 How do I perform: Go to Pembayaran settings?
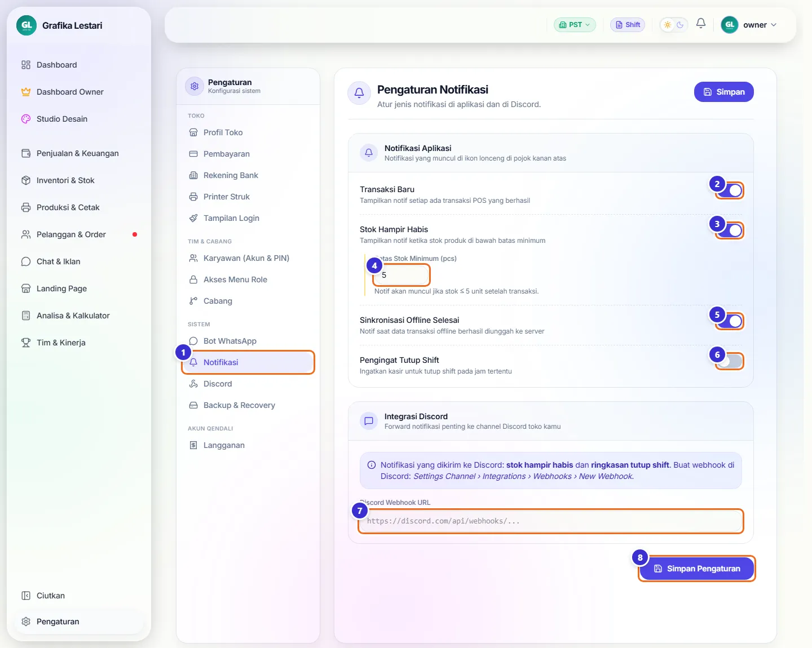[248, 154]
